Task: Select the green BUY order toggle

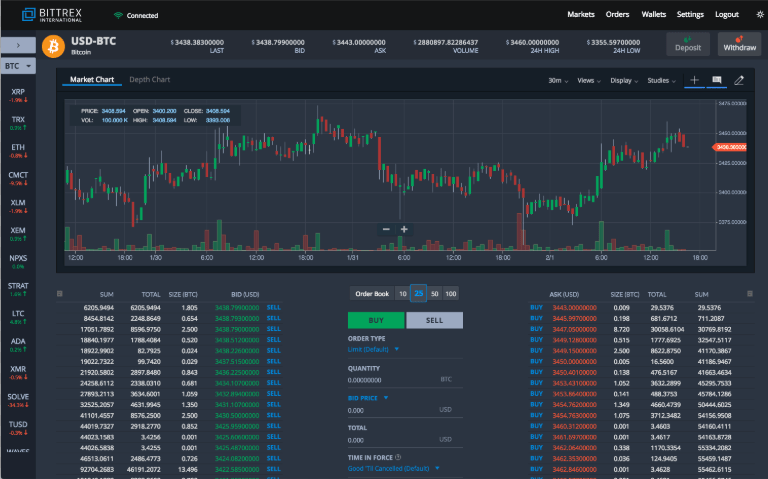Action: 376,320
